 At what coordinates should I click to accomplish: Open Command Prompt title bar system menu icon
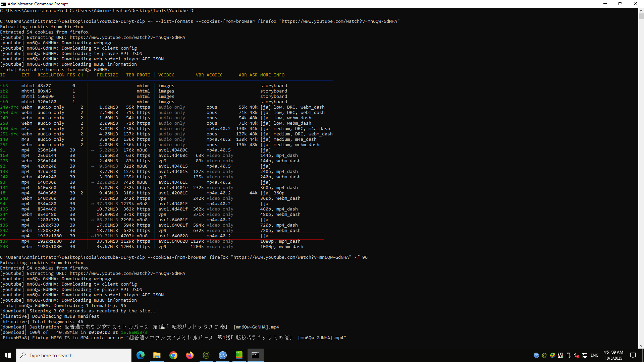click(3, 4)
